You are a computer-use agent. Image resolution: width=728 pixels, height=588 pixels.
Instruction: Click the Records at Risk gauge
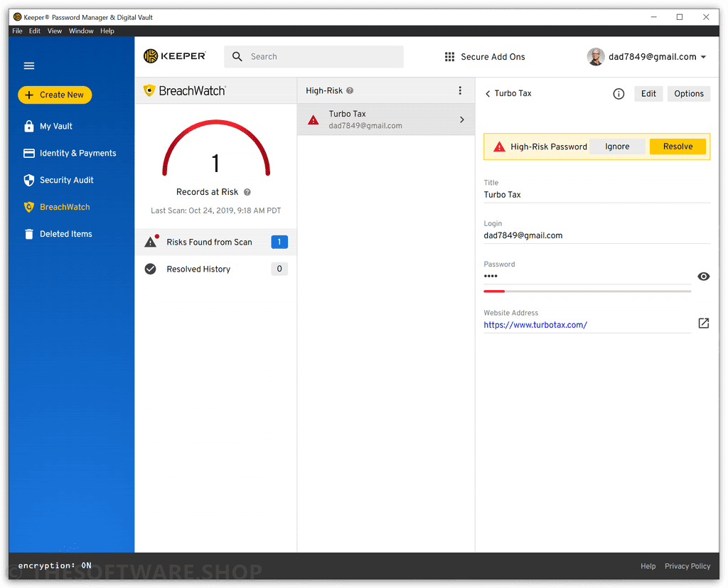(x=216, y=148)
